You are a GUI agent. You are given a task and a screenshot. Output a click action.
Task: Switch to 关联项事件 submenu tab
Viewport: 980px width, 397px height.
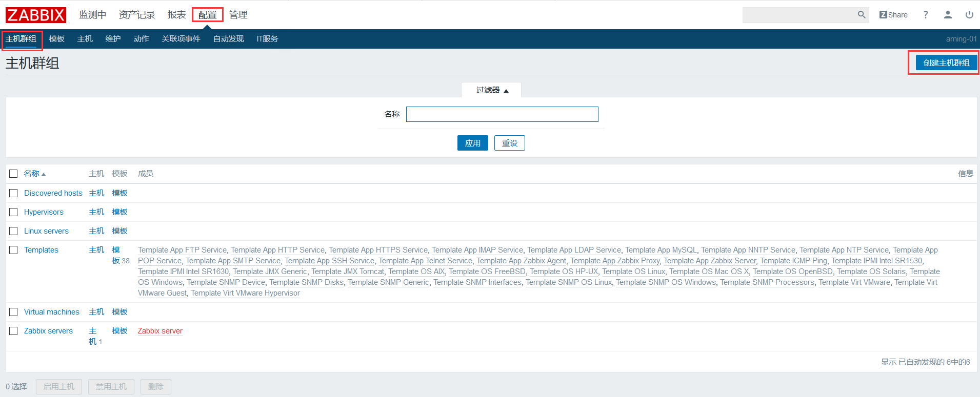click(x=181, y=39)
